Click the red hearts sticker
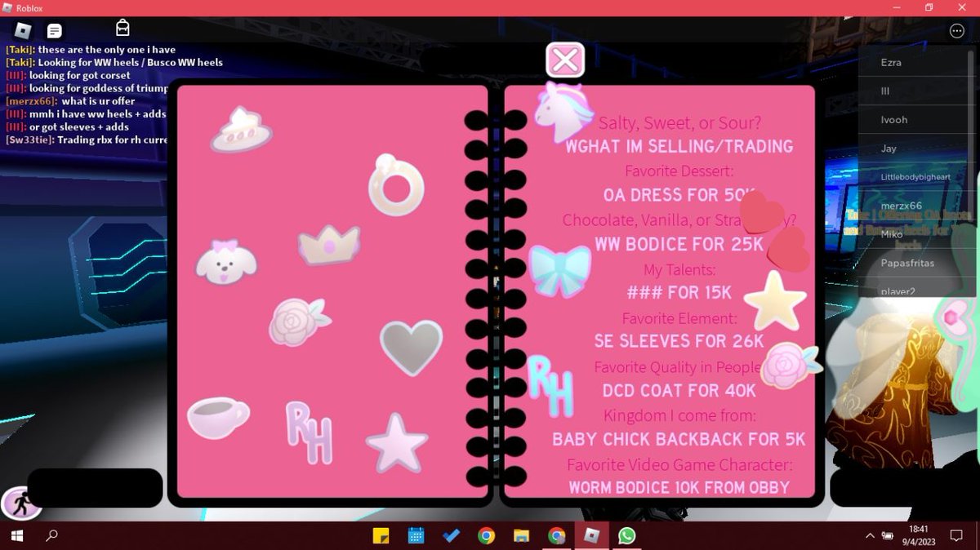The height and width of the screenshot is (550, 980). (x=773, y=230)
